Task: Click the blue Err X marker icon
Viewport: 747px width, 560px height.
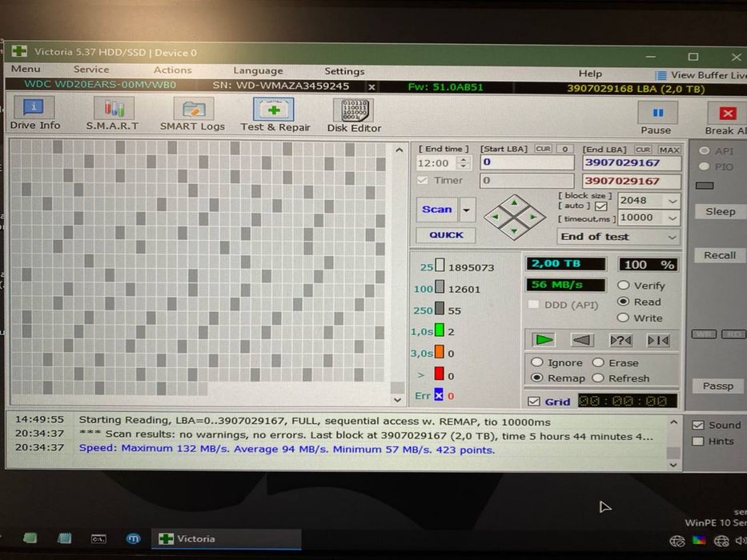Action: pos(439,394)
